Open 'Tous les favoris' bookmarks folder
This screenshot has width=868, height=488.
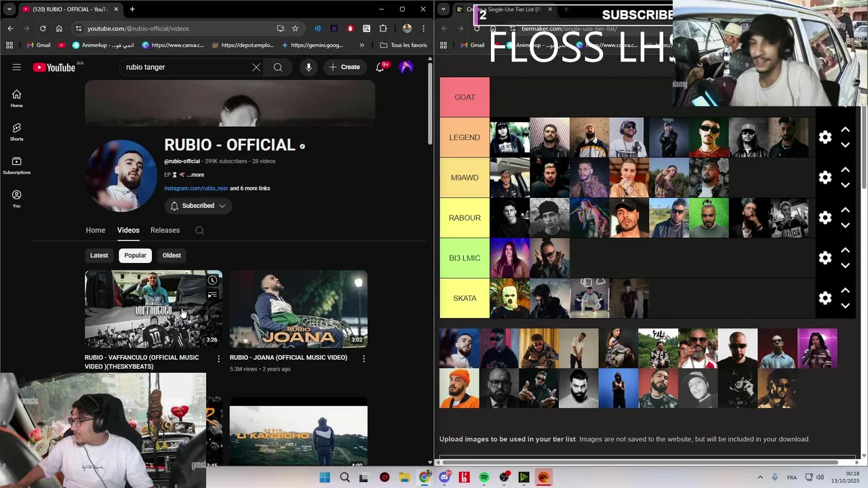coord(403,45)
